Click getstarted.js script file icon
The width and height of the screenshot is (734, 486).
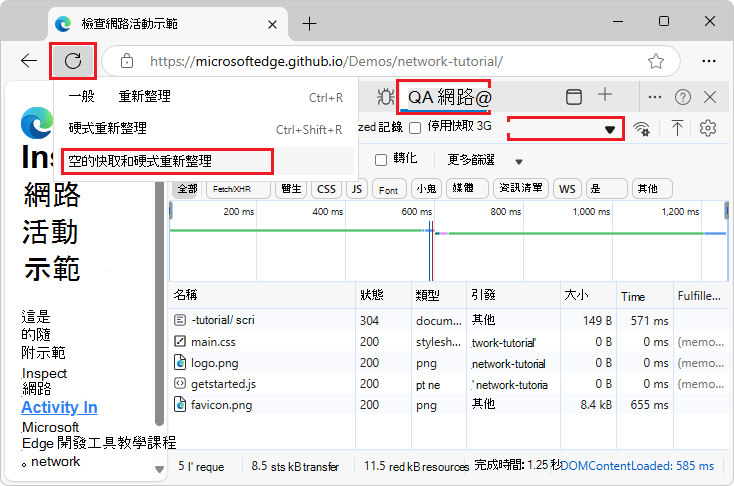coord(180,383)
